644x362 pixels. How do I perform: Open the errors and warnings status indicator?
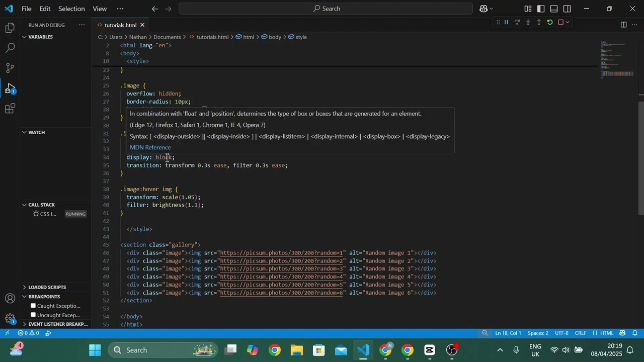pyautogui.click(x=28, y=333)
